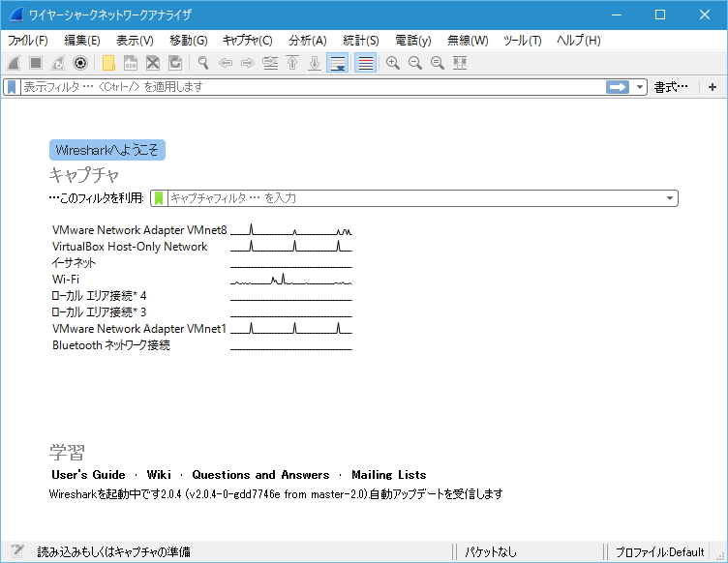728x563 pixels.
Task: Reset text to normal size icon
Action: click(438, 63)
